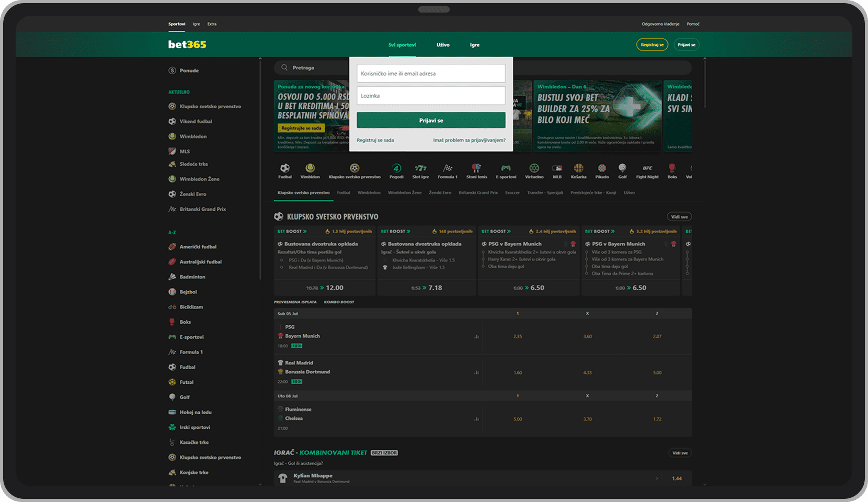The height and width of the screenshot is (502, 868).
Task: Pick PSG win odds 2.35
Action: pyautogui.click(x=518, y=336)
